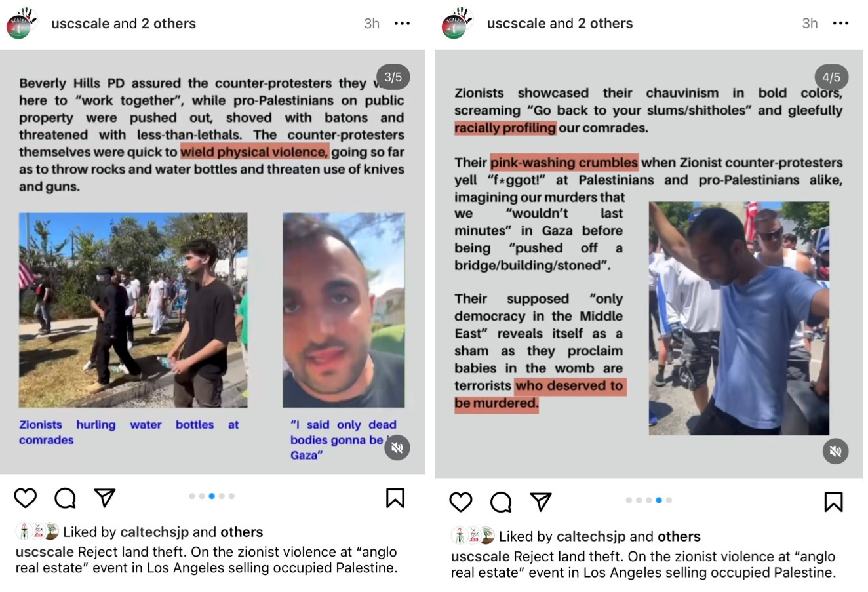
Task: Share the right post via paper plane icon
Action: click(x=541, y=502)
